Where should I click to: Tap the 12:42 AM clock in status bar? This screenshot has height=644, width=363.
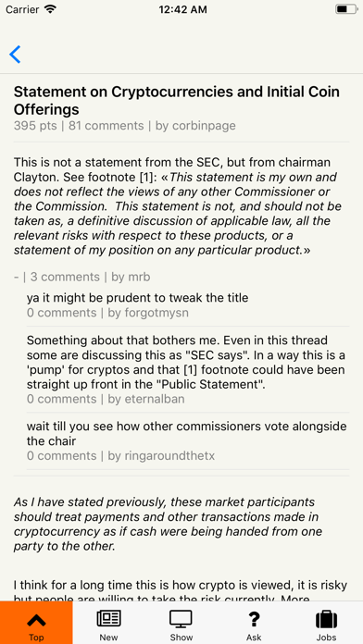(182, 9)
